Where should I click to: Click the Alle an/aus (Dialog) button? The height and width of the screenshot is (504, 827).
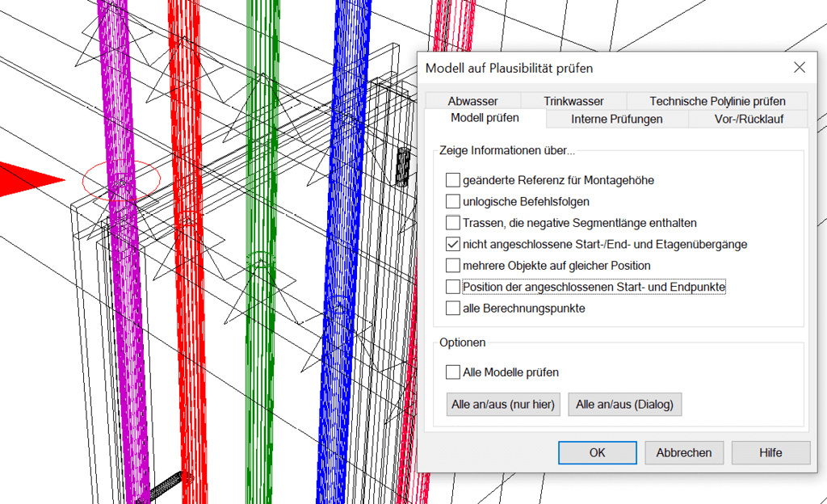coord(624,405)
